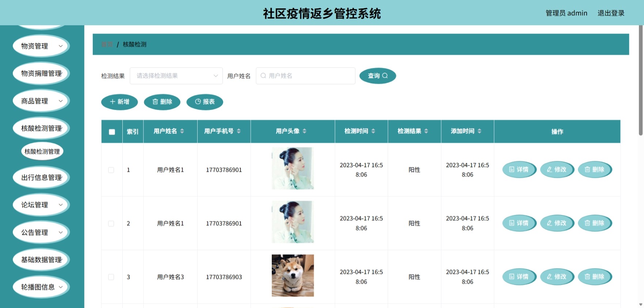Sort by 检测时间 column arrows
Image resolution: width=644 pixels, height=308 pixels.
pos(373,131)
